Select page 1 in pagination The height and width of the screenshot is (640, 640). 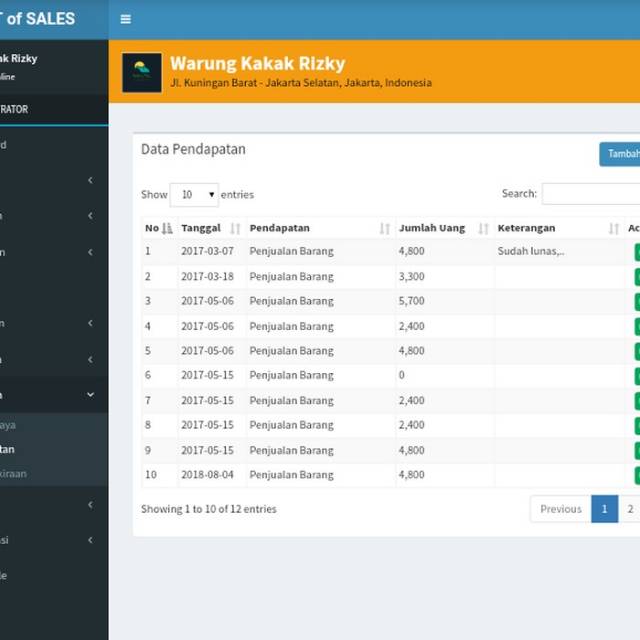tap(604, 509)
